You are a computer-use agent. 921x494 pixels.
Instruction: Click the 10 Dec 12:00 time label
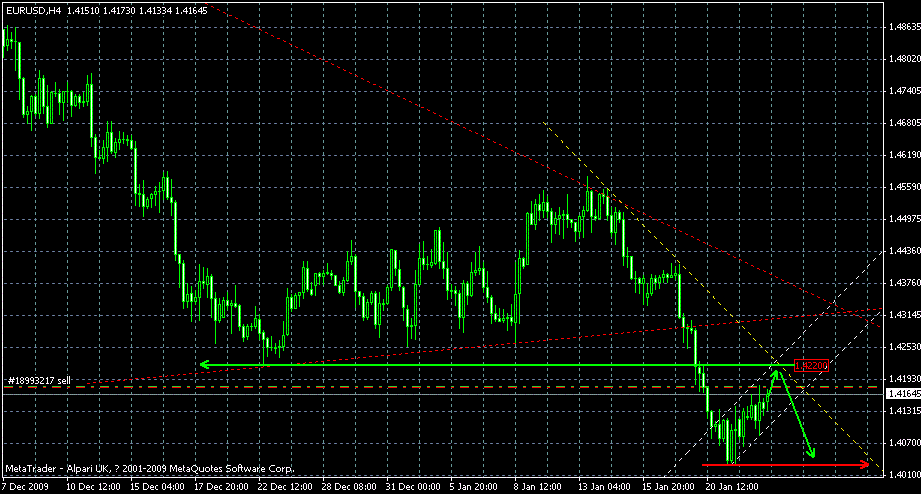[93, 487]
